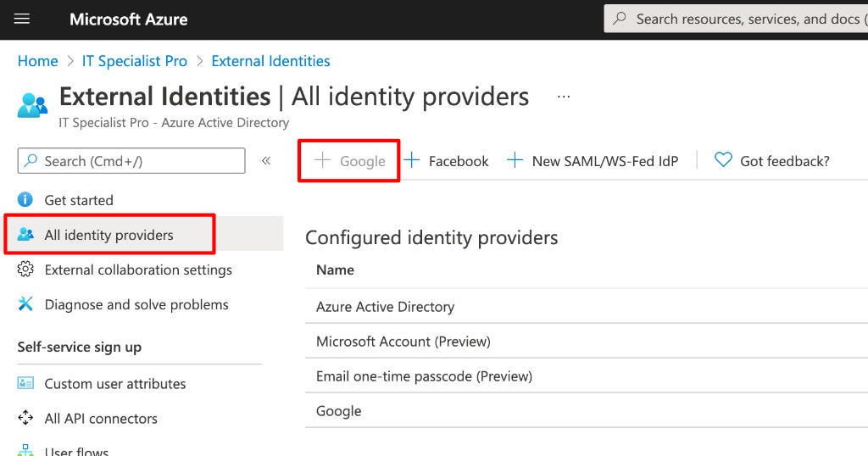This screenshot has height=456, width=868.
Task: Select the Azure Active Directory provider row
Action: point(587,306)
